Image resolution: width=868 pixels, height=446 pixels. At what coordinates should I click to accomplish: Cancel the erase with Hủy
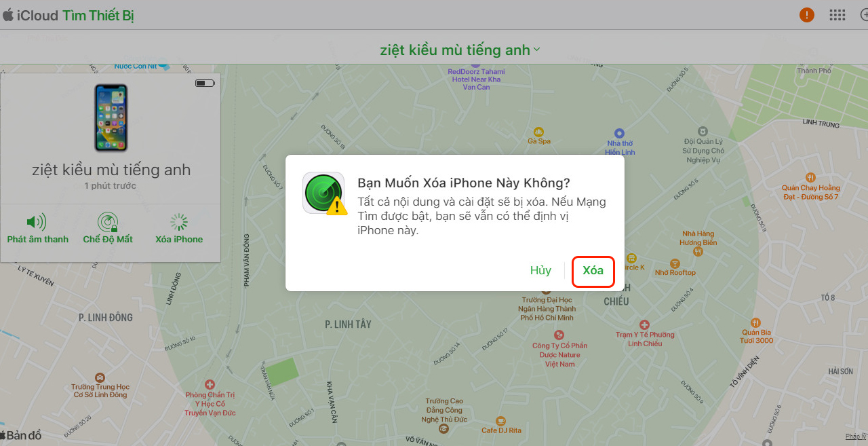tap(540, 270)
